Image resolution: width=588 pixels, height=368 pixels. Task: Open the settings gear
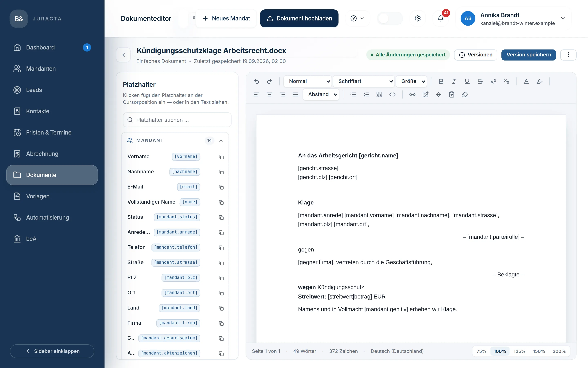tap(418, 18)
